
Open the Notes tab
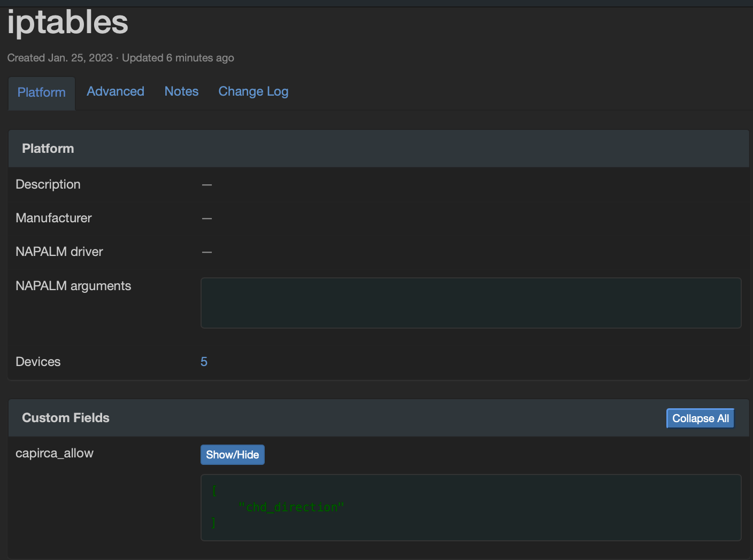(181, 91)
